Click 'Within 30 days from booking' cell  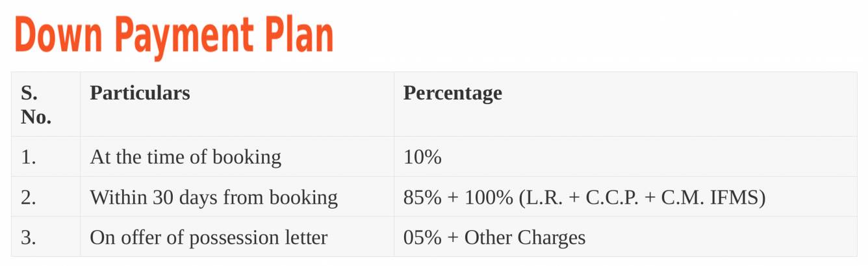coord(237,197)
